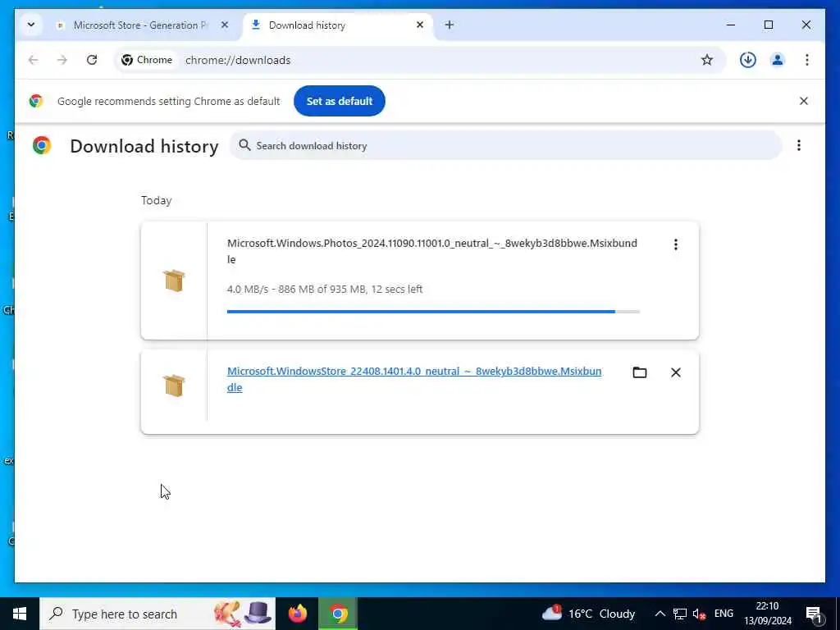Click the search magnifier icon

[244, 145]
